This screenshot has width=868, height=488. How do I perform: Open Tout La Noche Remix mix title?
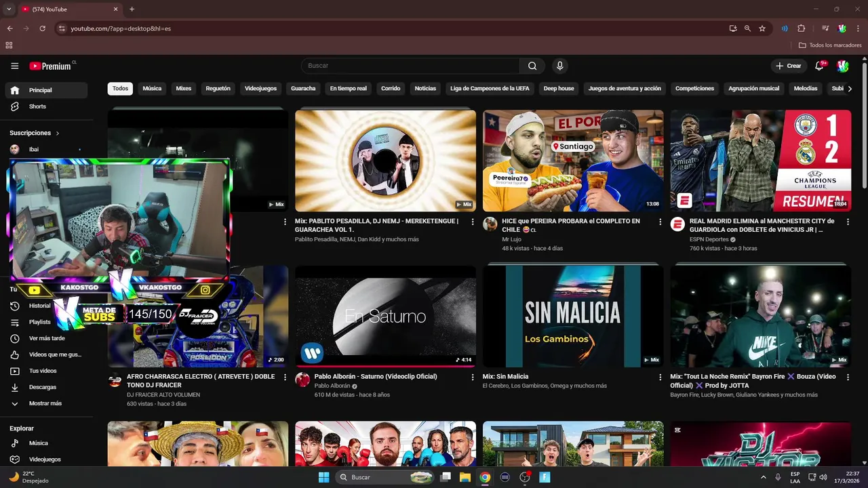(x=753, y=381)
